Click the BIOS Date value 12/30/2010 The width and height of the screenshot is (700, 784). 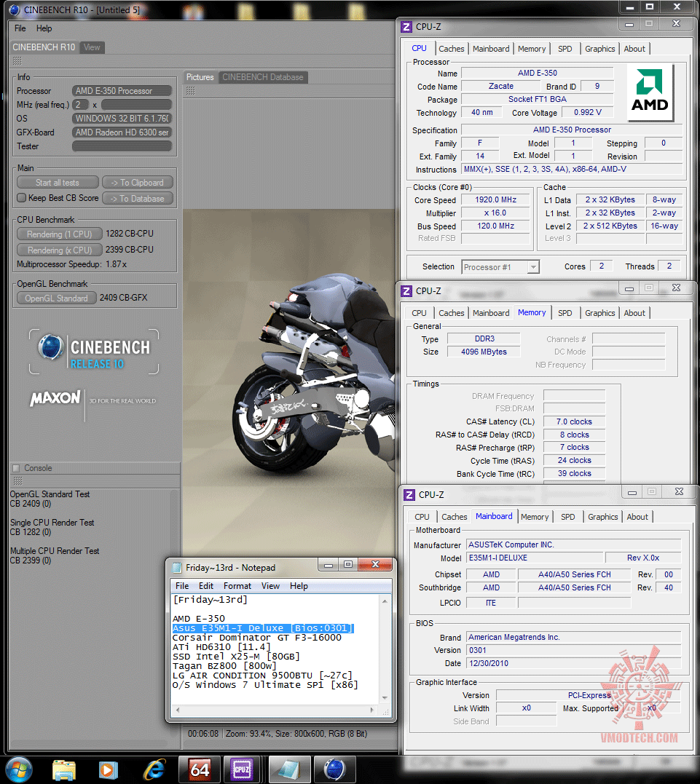pos(573,663)
